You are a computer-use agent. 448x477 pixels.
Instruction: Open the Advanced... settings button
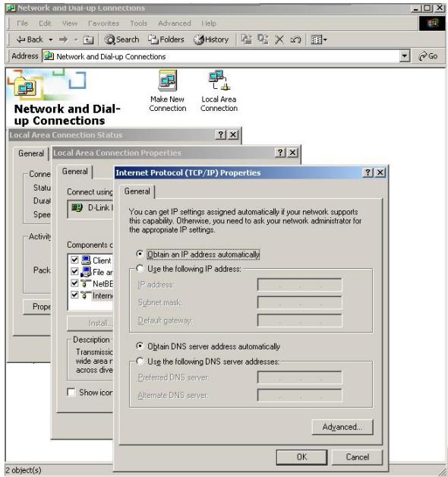[x=342, y=427]
